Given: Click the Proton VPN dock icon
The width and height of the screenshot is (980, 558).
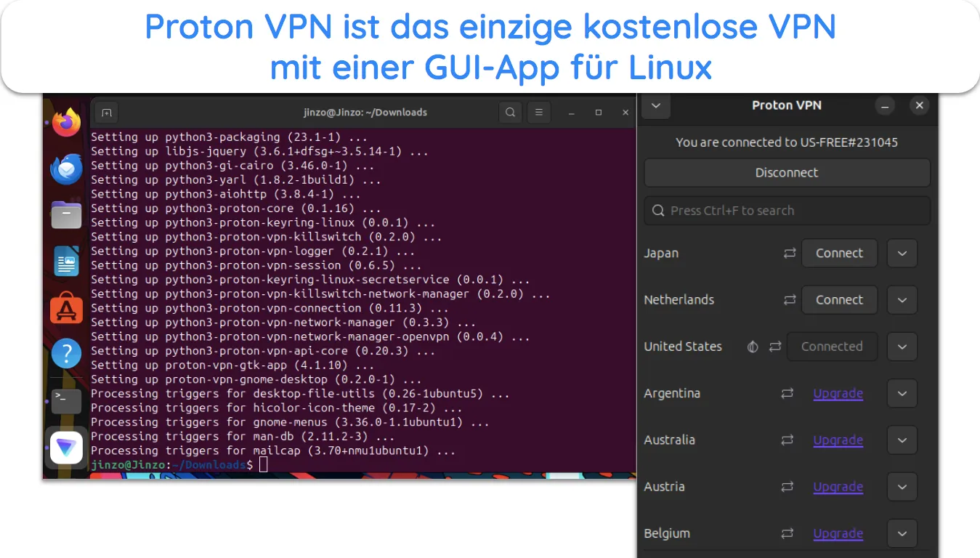Looking at the screenshot, I should point(66,448).
